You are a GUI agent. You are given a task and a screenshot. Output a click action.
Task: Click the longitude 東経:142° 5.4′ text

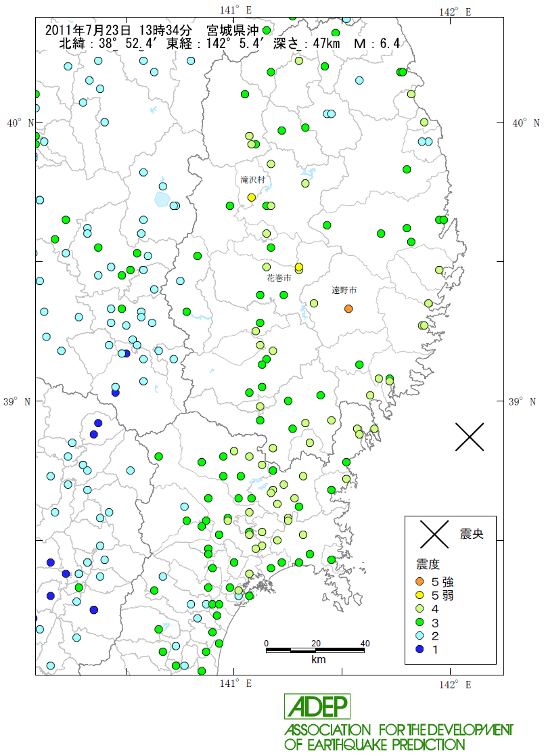point(215,43)
